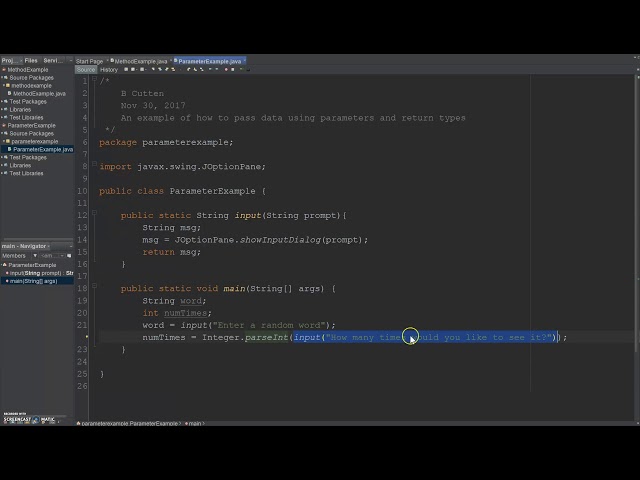This screenshot has height=480, width=640.
Task: Click 'showInputDialog' in line 14
Action: 280,240
